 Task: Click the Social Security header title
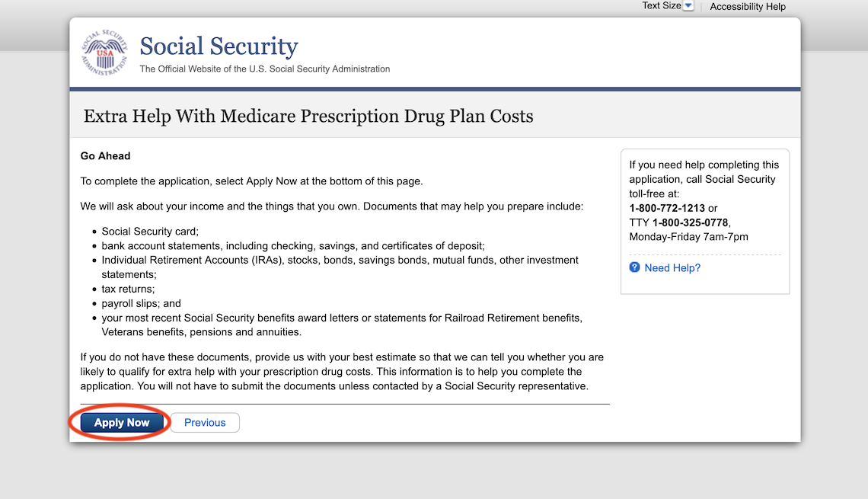pos(219,46)
